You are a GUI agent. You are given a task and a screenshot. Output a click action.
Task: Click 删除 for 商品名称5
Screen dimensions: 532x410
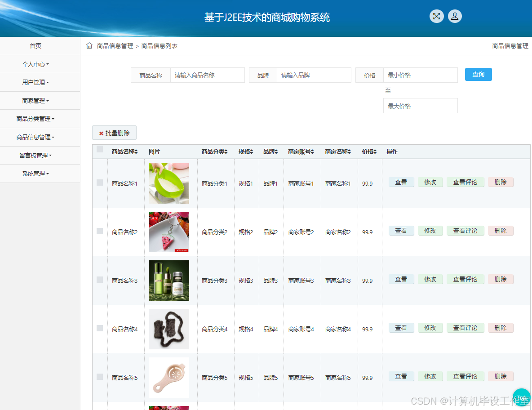click(x=501, y=376)
